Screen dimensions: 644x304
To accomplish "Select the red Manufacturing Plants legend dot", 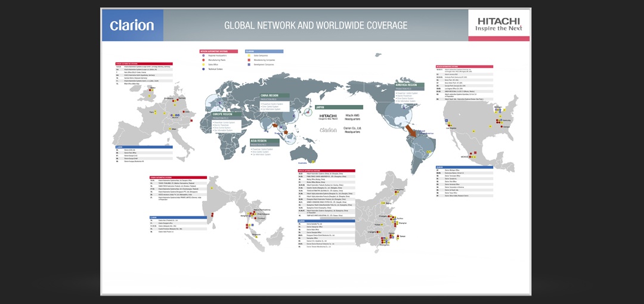I will (x=203, y=60).
